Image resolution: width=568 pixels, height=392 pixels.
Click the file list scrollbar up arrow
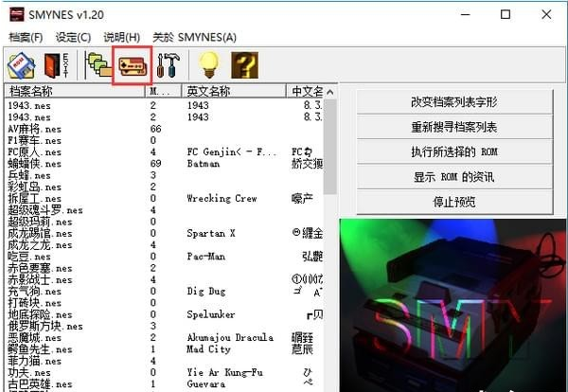(330, 92)
